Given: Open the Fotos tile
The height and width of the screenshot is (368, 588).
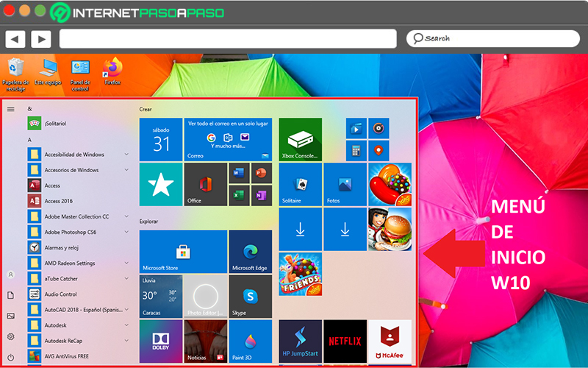Looking at the screenshot, I should 345,185.
